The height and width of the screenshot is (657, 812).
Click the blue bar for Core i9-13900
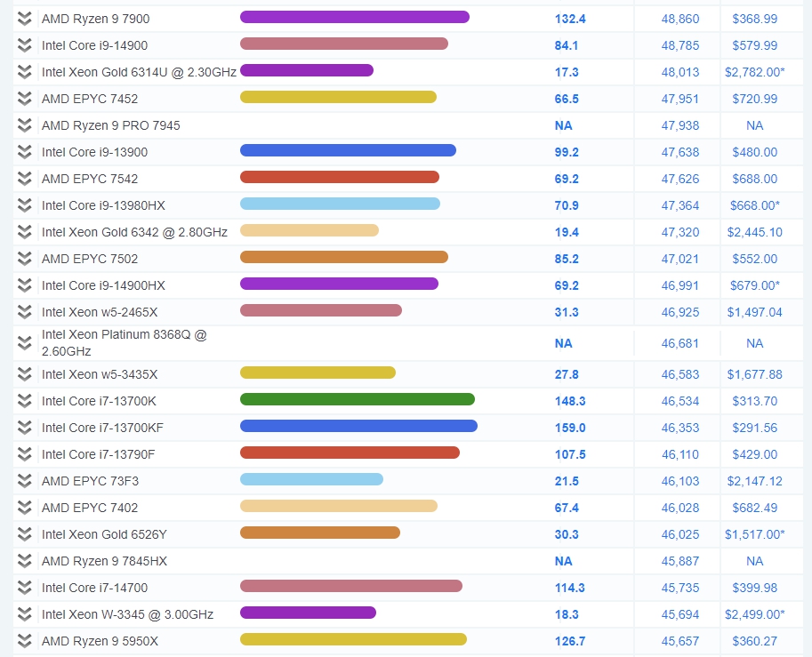click(x=348, y=150)
